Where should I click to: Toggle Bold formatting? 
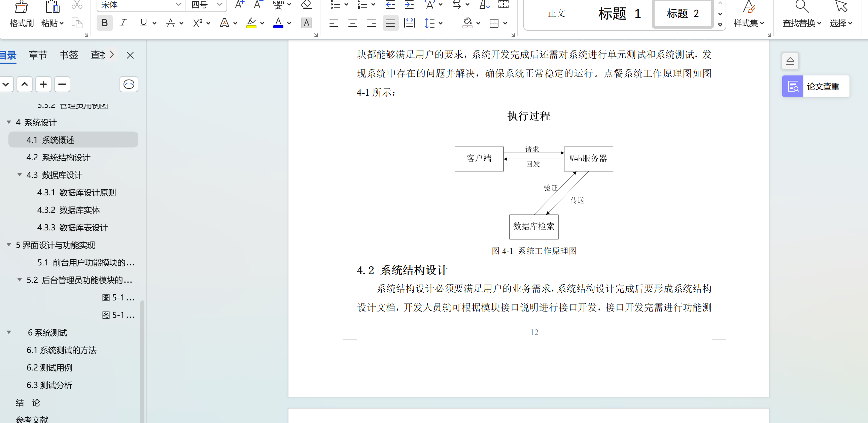click(x=104, y=23)
